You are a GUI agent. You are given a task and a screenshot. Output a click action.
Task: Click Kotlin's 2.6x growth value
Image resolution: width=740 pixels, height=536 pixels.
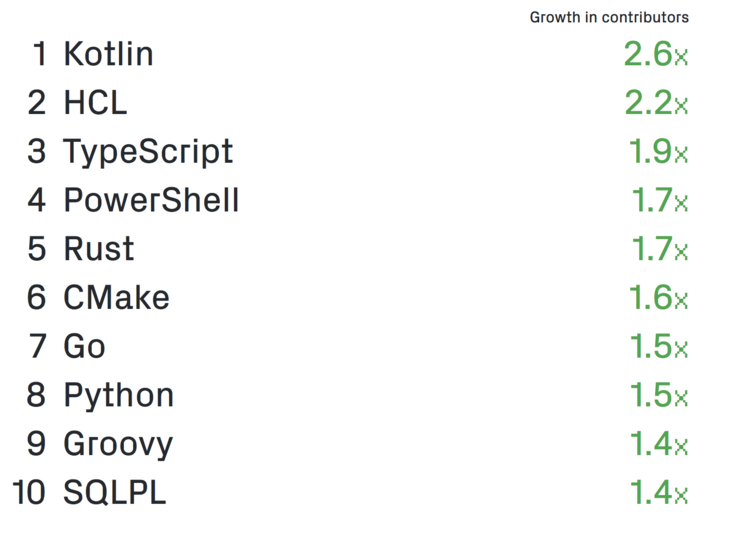click(656, 54)
